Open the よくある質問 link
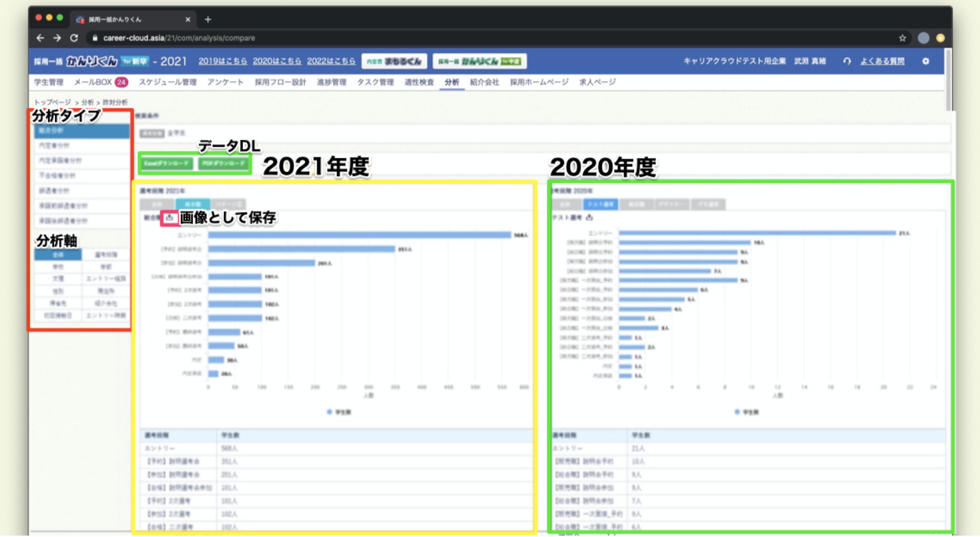Image resolution: width=980 pixels, height=537 pixels. pos(882,61)
